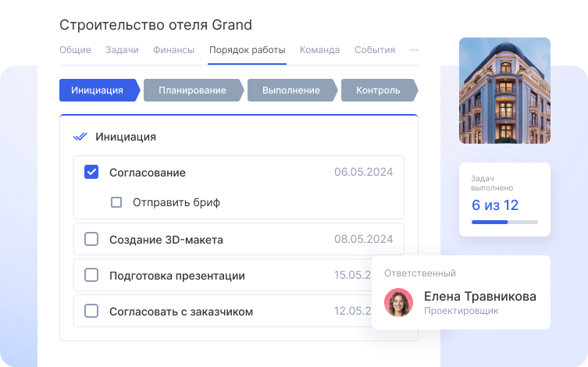
Task: Click the tasks completed progress bar
Action: 504,222
